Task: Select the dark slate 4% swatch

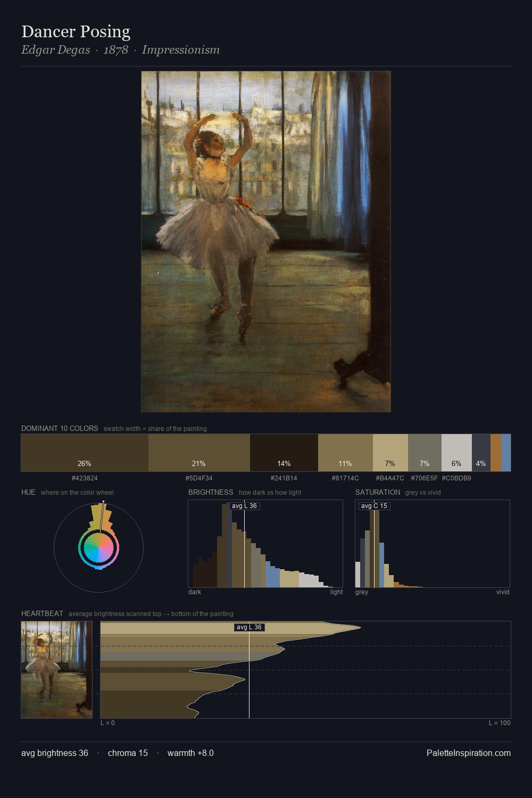Action: [481, 453]
